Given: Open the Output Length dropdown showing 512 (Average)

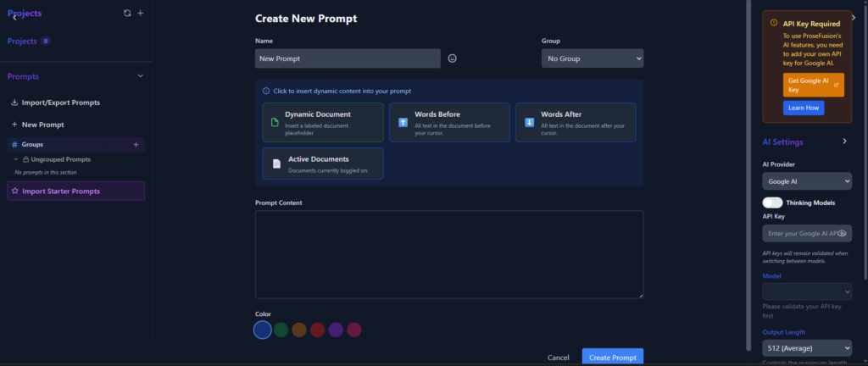Looking at the screenshot, I should [807, 347].
